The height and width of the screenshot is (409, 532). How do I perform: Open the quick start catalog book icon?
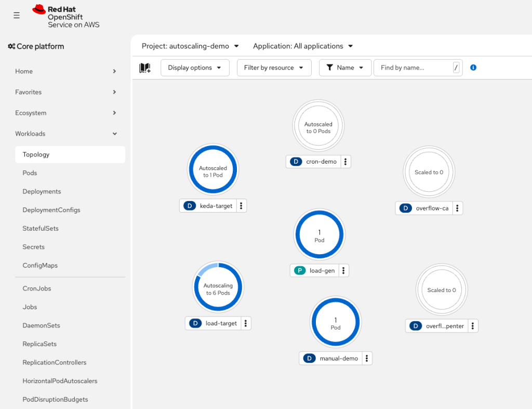click(x=145, y=68)
